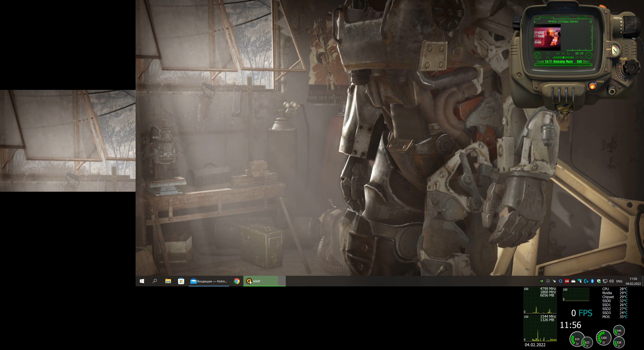Launch Google Chrome from the taskbar
This screenshot has height=350, width=644.
coord(237,281)
